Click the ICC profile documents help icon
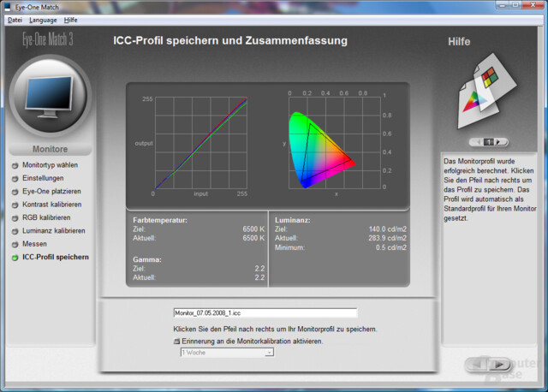This screenshot has width=548, height=392. (x=487, y=92)
